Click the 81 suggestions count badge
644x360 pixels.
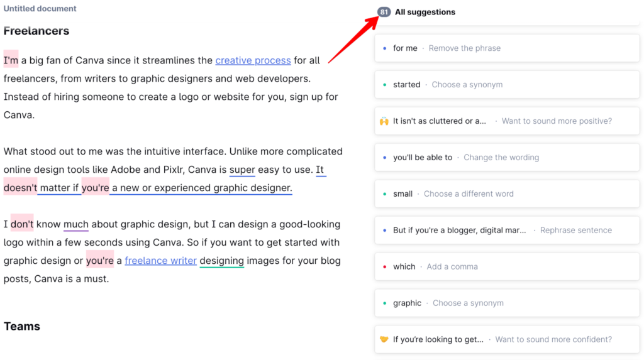point(384,12)
